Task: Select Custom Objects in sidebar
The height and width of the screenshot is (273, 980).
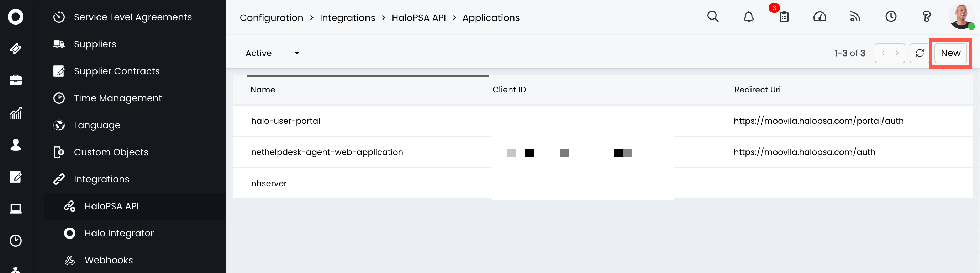Action: tap(111, 152)
